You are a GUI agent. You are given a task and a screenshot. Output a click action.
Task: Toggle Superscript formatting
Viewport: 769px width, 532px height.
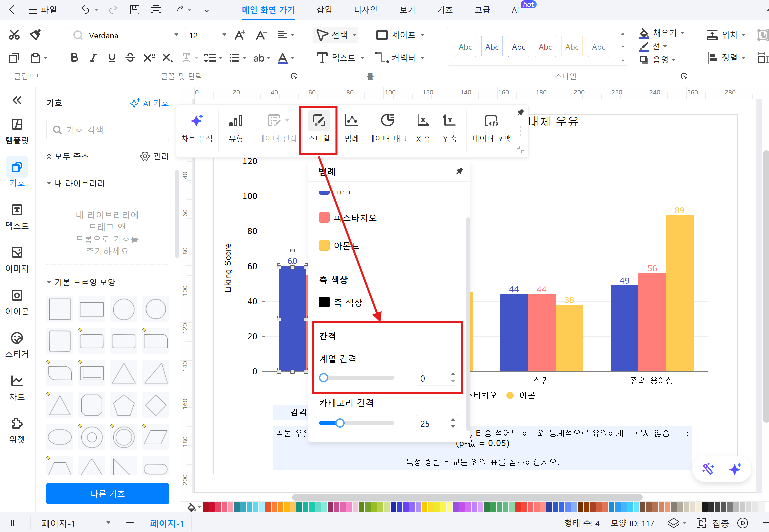(149, 58)
